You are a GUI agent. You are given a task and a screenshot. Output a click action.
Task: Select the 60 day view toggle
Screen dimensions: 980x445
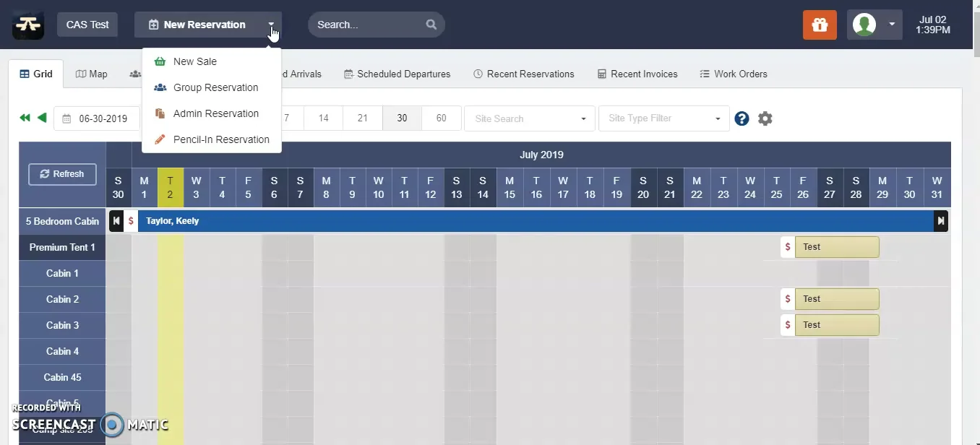pos(441,118)
